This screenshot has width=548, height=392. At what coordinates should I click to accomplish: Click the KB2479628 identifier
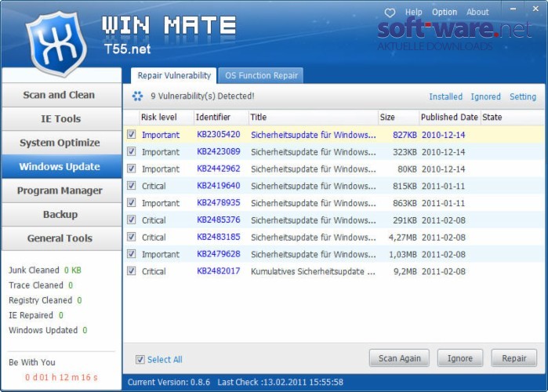(x=219, y=254)
